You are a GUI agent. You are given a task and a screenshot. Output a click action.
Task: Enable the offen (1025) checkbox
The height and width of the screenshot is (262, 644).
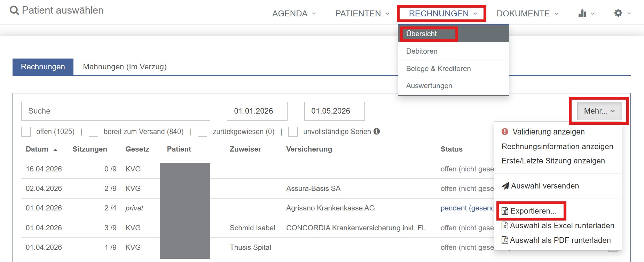pyautogui.click(x=26, y=132)
